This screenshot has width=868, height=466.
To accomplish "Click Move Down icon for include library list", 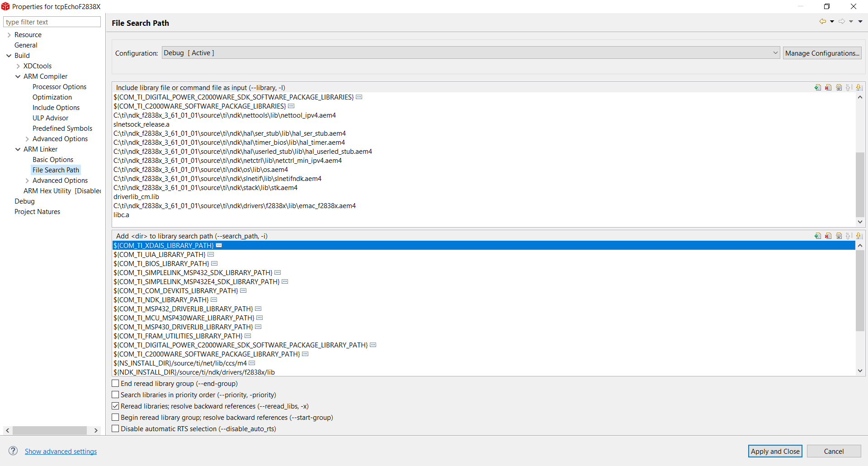I will [859, 88].
